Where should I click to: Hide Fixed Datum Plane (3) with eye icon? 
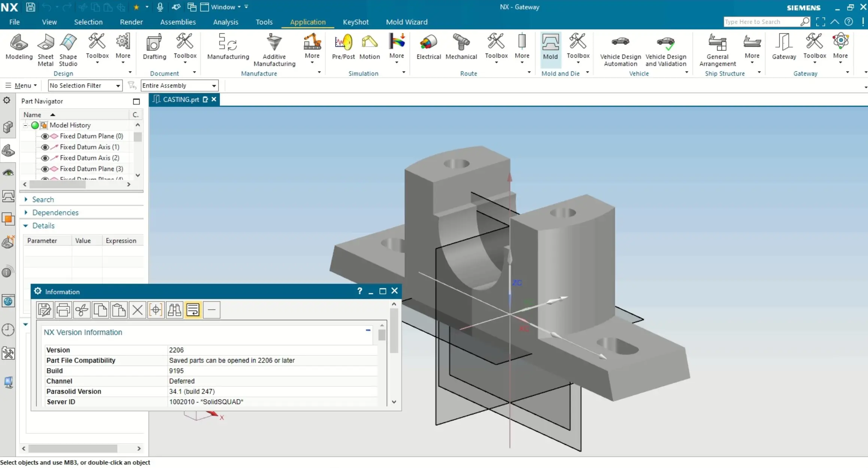coord(45,169)
